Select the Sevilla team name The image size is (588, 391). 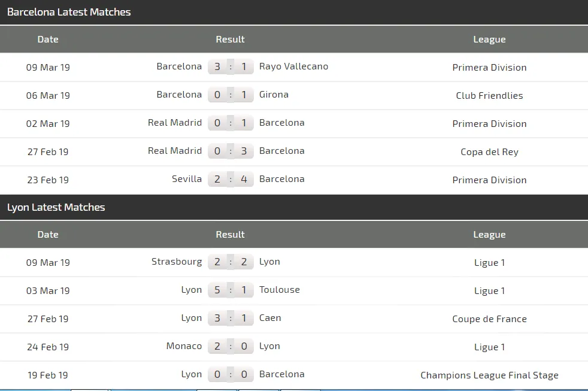click(x=186, y=179)
